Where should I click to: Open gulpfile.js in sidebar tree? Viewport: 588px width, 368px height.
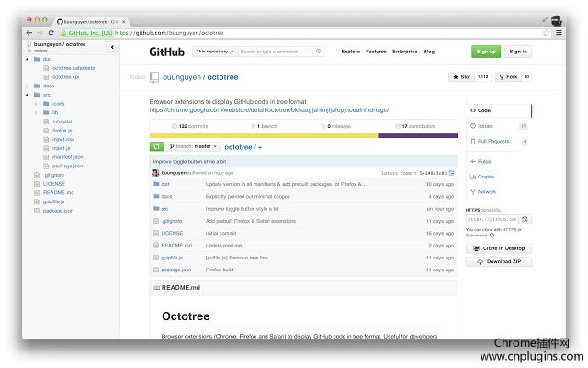pyautogui.click(x=53, y=201)
